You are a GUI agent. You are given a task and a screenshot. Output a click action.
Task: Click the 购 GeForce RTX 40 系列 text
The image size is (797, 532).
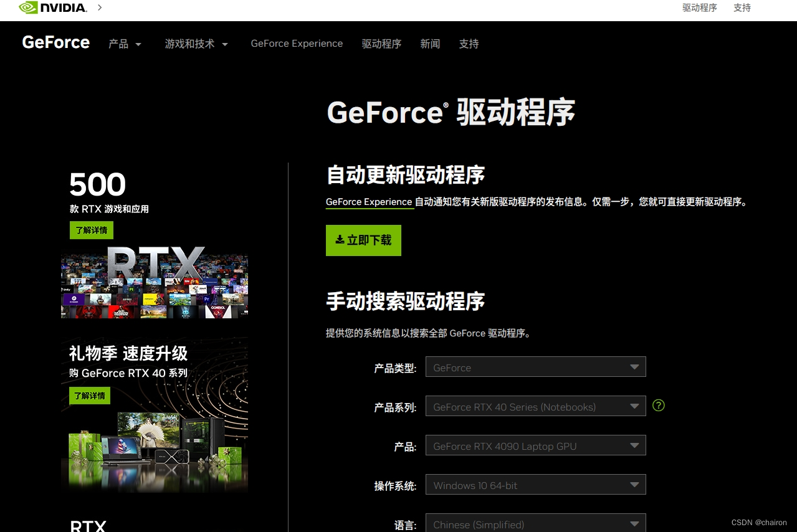tap(128, 373)
